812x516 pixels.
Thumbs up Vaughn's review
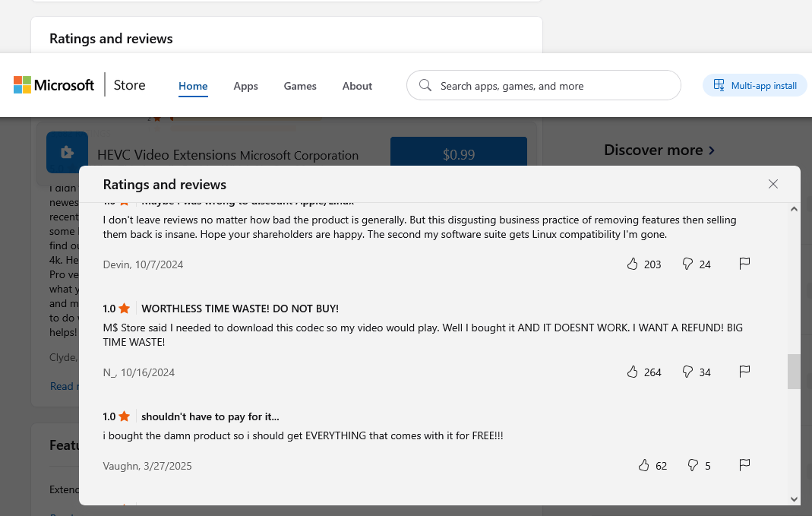[643, 465]
